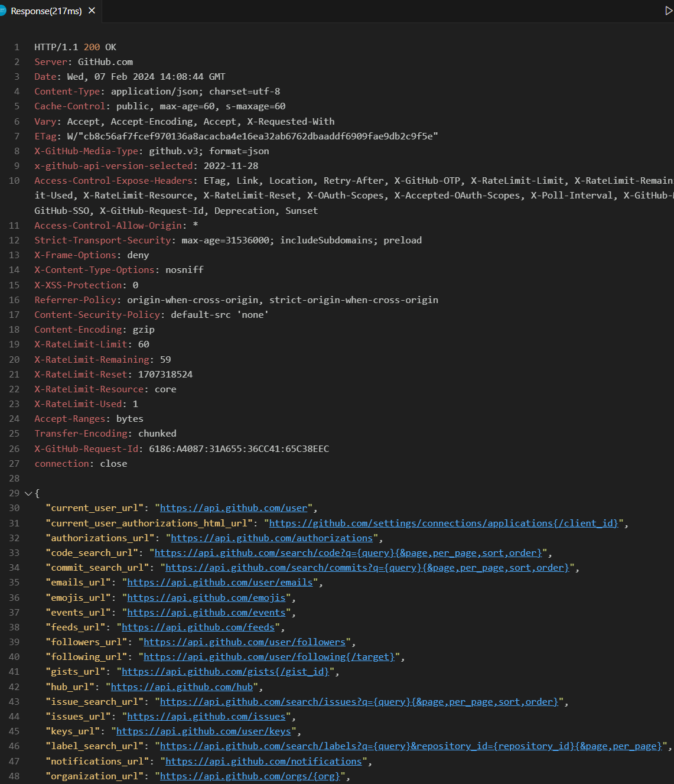The height and width of the screenshot is (784, 674).
Task: Click the Date header value
Action: 146,77
